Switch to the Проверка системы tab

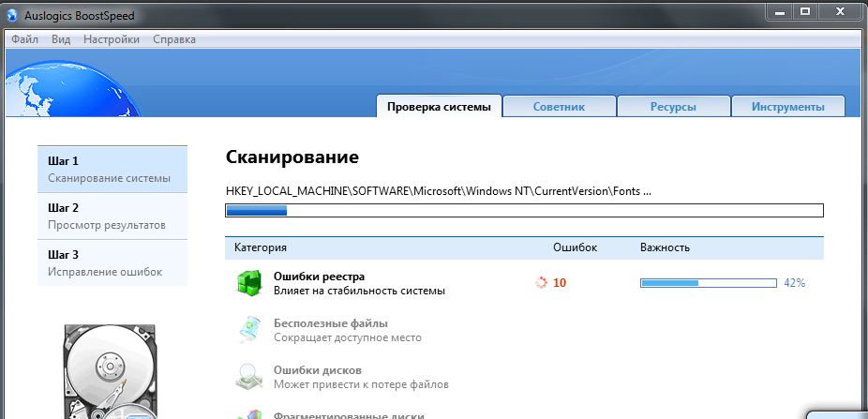tap(439, 106)
